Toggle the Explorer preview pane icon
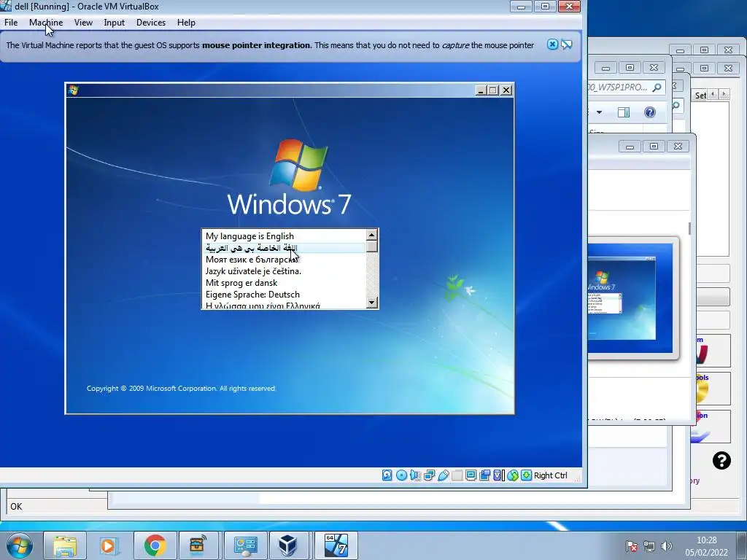The width and height of the screenshot is (747, 560). coord(624,112)
